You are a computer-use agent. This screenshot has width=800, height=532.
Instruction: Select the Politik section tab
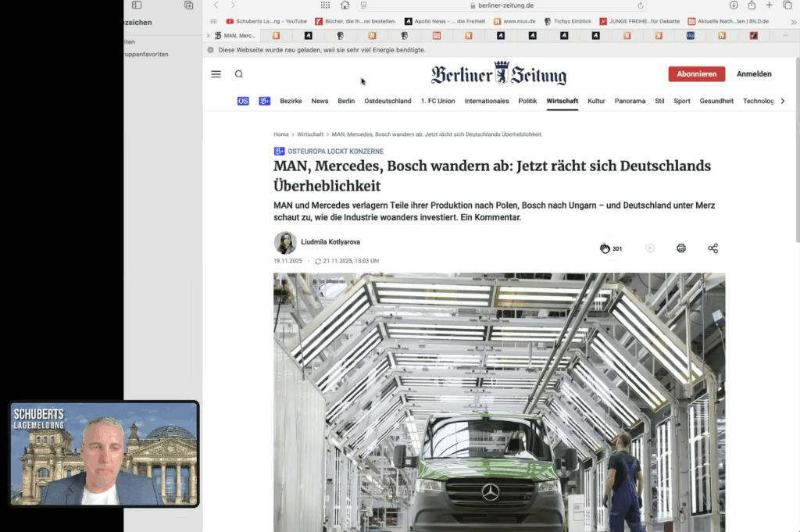click(527, 101)
